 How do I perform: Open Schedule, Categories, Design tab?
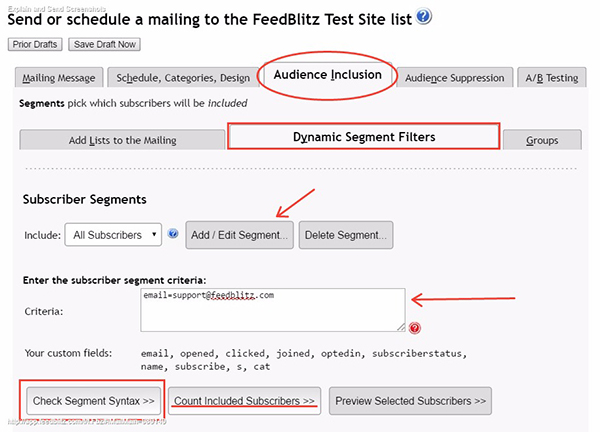[183, 78]
